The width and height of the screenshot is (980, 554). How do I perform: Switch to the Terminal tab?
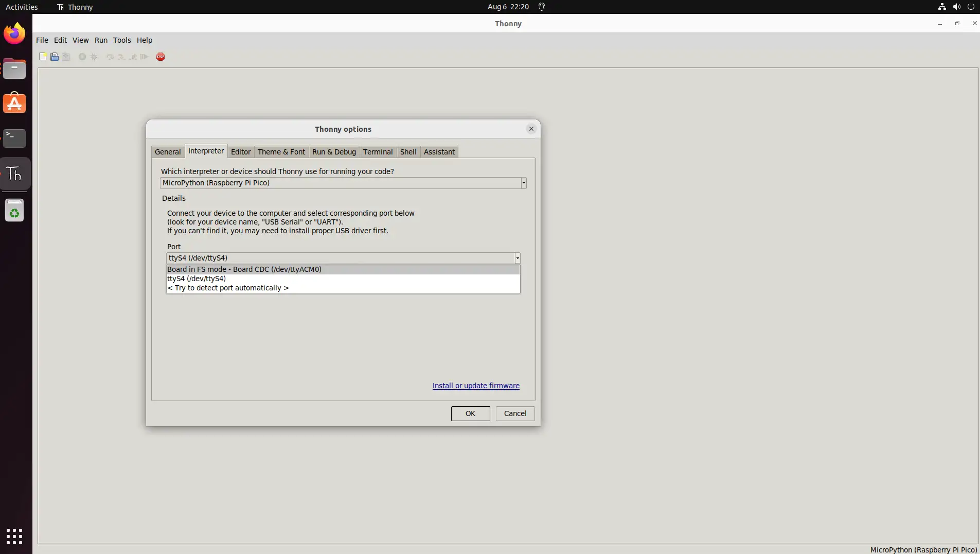378,152
